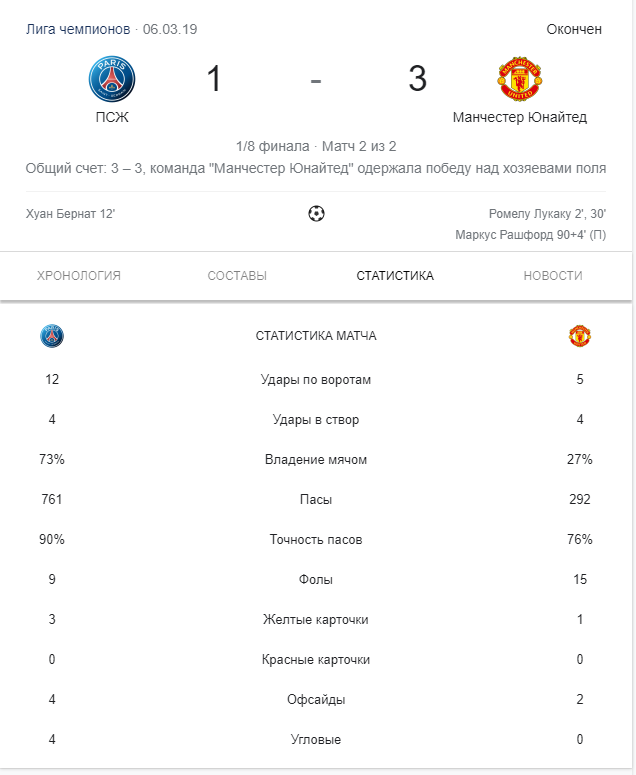Screen dimensions: 636x775
Task: Click small Manchester United logo in statistics
Action: click(580, 336)
